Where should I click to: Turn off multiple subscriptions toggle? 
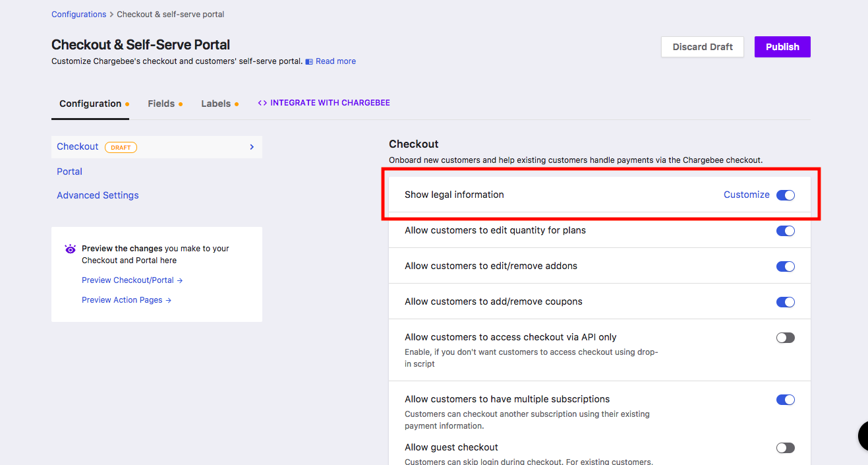coord(785,400)
